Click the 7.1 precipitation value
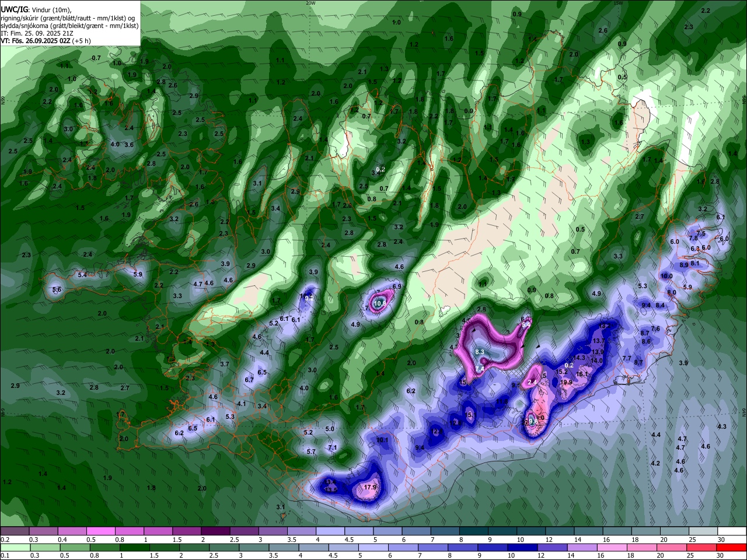Viewport: 747px width, 560px height. [x=333, y=447]
